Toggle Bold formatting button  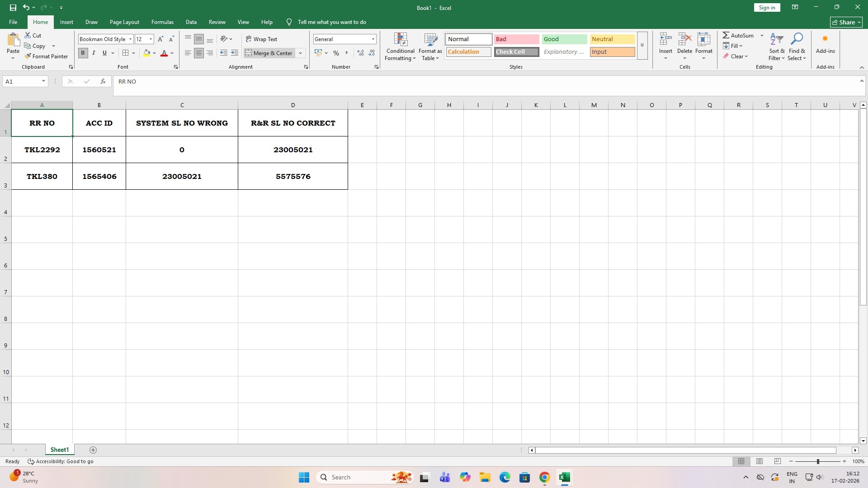point(83,53)
